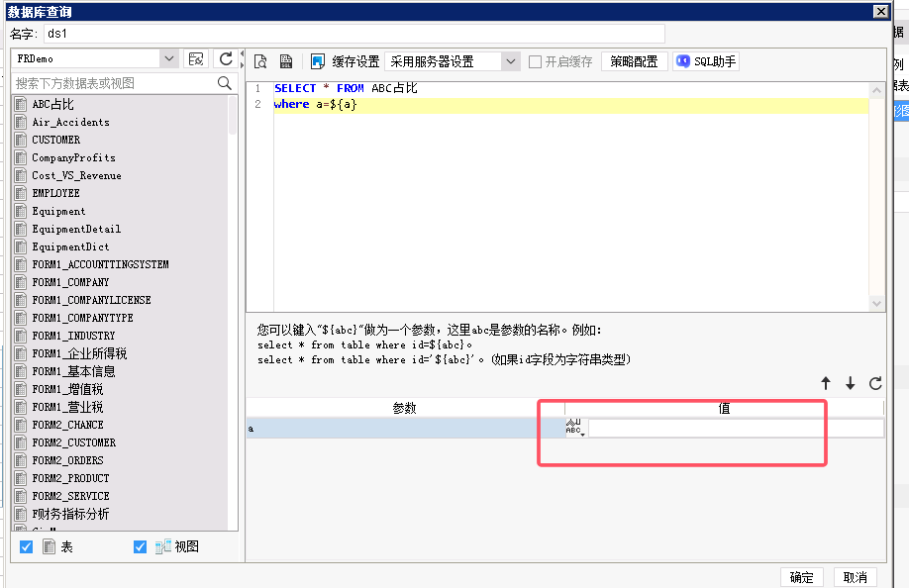Select parameter row a
The image size is (909, 588).
(x=405, y=428)
